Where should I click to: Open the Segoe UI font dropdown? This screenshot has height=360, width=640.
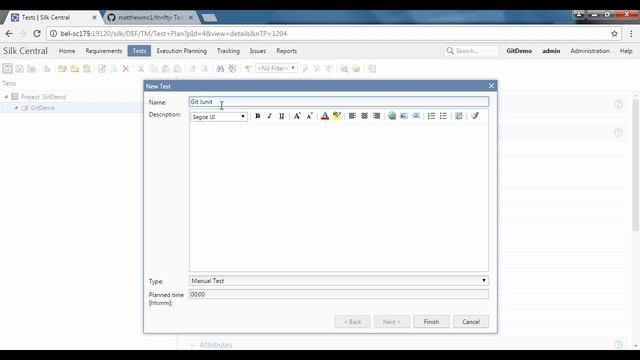click(x=219, y=117)
